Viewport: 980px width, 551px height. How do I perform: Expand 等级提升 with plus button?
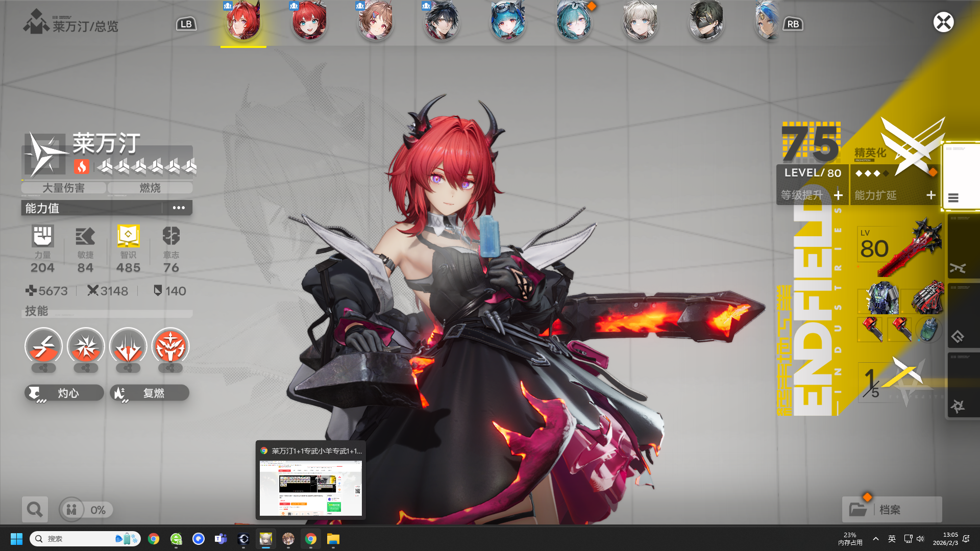pyautogui.click(x=838, y=195)
